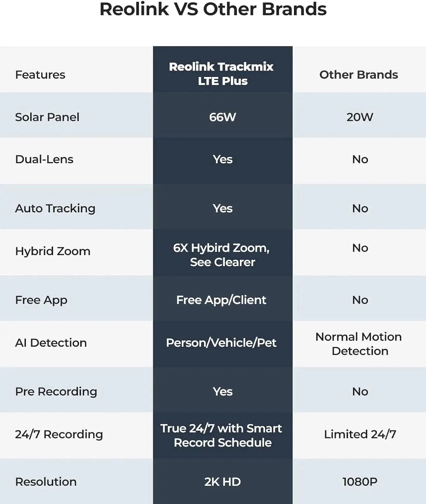
Task: Click "Yes" in the Auto Tracking row
Action: pos(222,208)
